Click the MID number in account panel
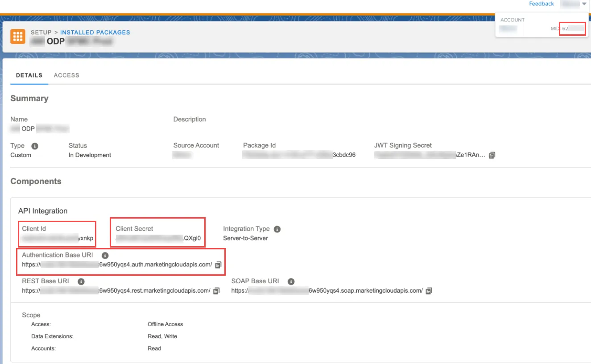This screenshot has width=591, height=364. click(573, 29)
